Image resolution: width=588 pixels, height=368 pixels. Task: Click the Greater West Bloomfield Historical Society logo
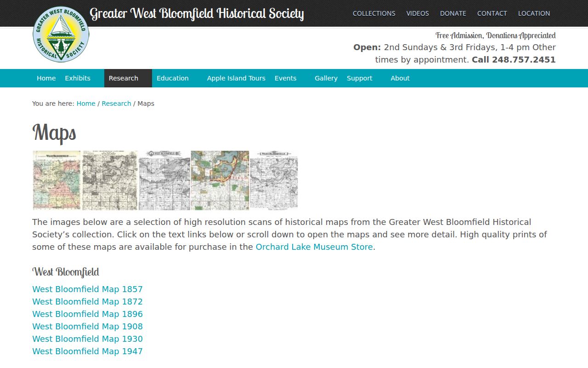[x=61, y=34]
